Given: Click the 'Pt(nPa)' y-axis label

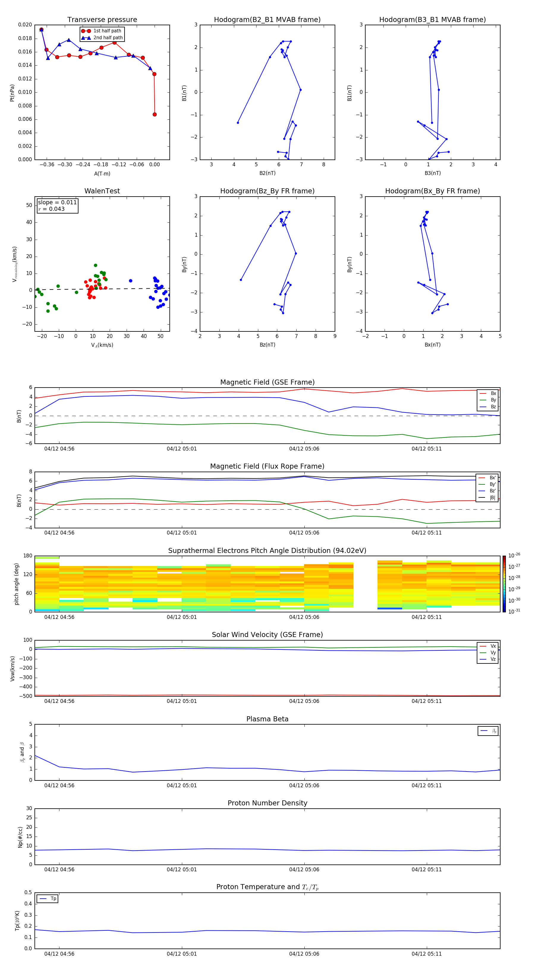Looking at the screenshot, I should 12,93.
